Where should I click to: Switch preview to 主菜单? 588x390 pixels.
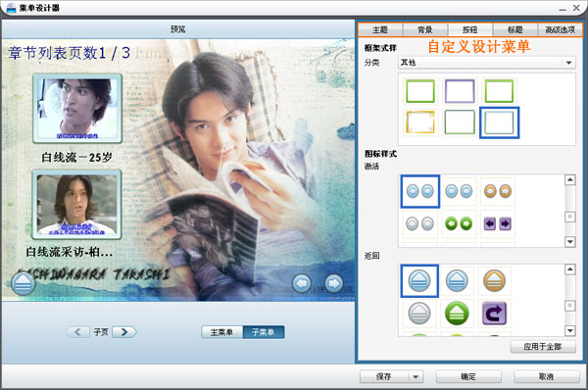click(221, 332)
